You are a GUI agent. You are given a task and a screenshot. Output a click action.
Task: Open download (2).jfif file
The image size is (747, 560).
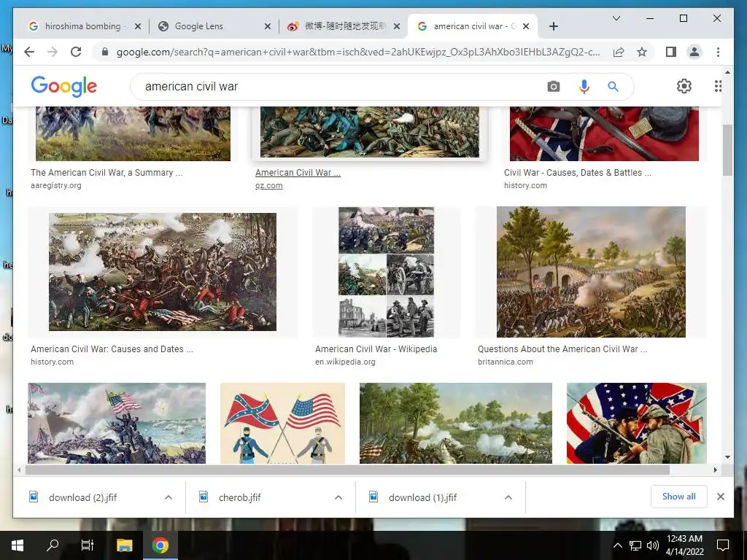(82, 497)
